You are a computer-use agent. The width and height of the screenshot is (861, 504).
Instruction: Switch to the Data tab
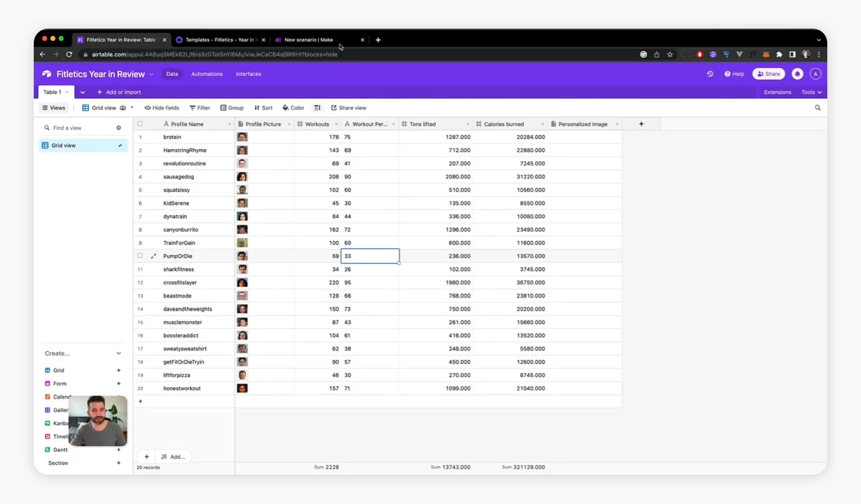click(172, 74)
